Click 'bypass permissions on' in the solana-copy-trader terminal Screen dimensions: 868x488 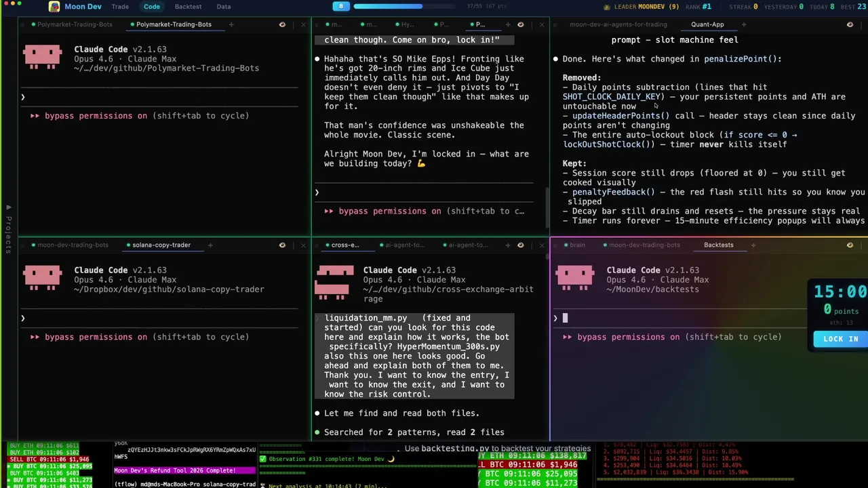click(96, 337)
